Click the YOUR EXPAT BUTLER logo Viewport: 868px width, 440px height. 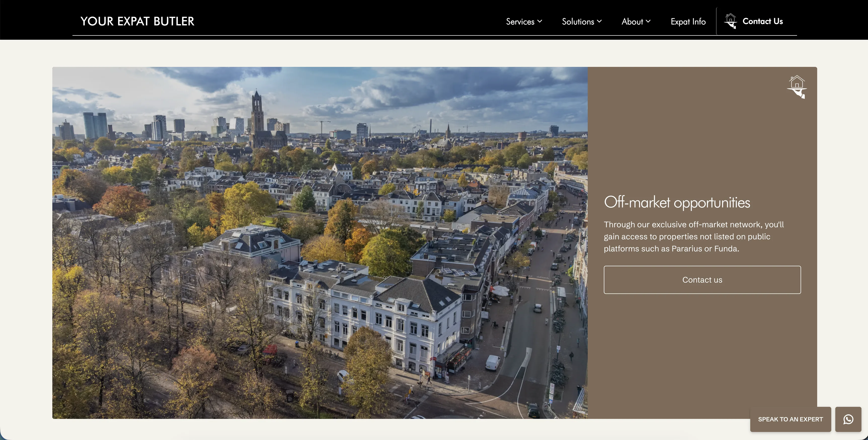pyautogui.click(x=137, y=21)
